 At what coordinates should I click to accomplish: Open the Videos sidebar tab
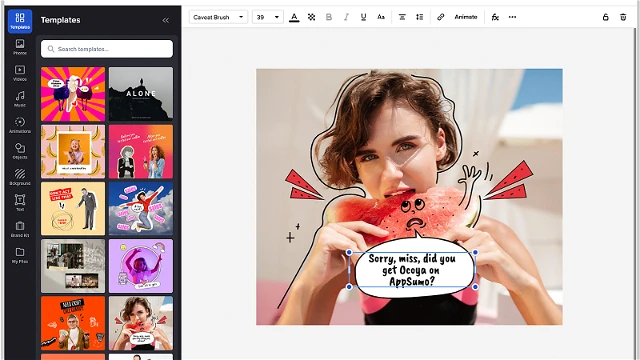pyautogui.click(x=20, y=73)
